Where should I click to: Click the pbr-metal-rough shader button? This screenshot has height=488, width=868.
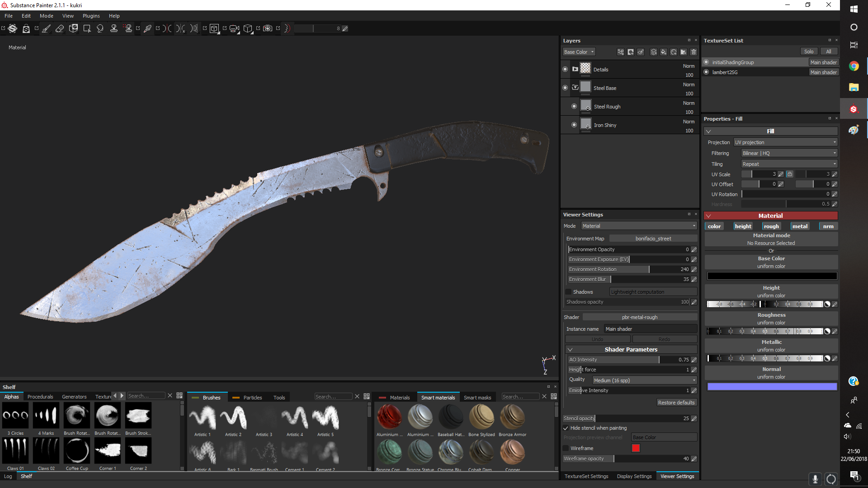pyautogui.click(x=640, y=317)
